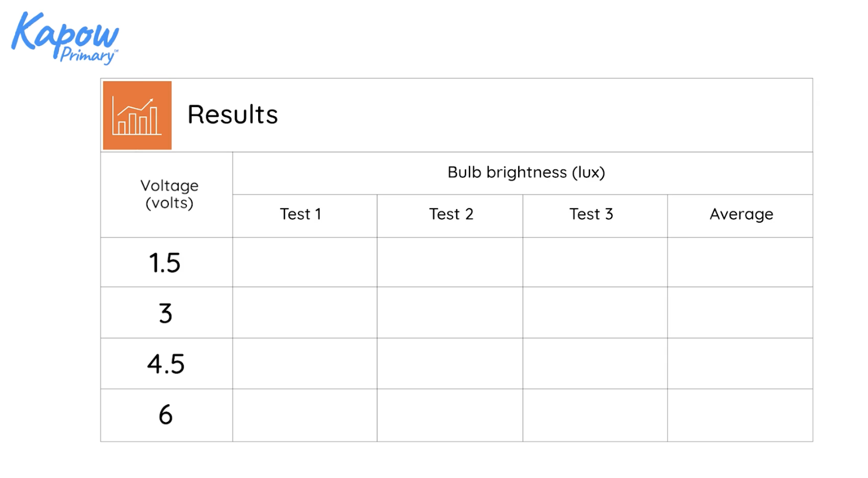
Task: Click the 3 volts row label
Action: [x=165, y=313]
